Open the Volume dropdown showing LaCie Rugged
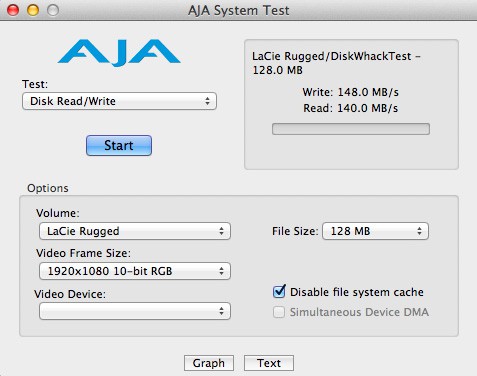The width and height of the screenshot is (477, 376). (x=135, y=231)
